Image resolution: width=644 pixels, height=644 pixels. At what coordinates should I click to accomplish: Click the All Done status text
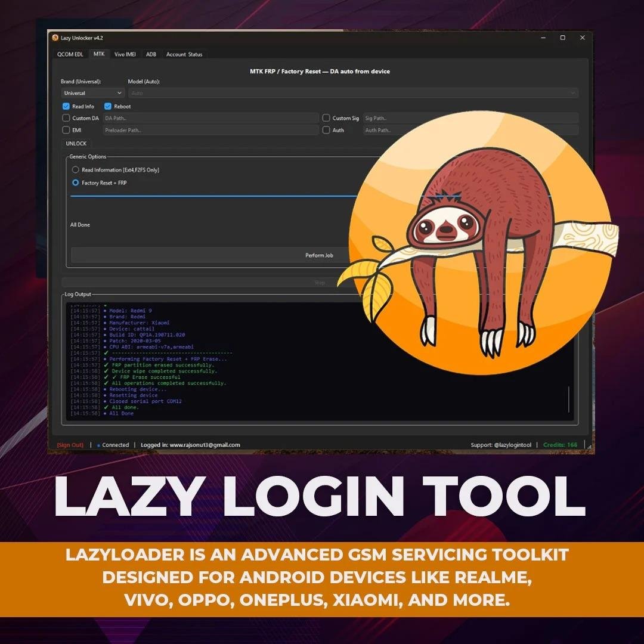80,225
